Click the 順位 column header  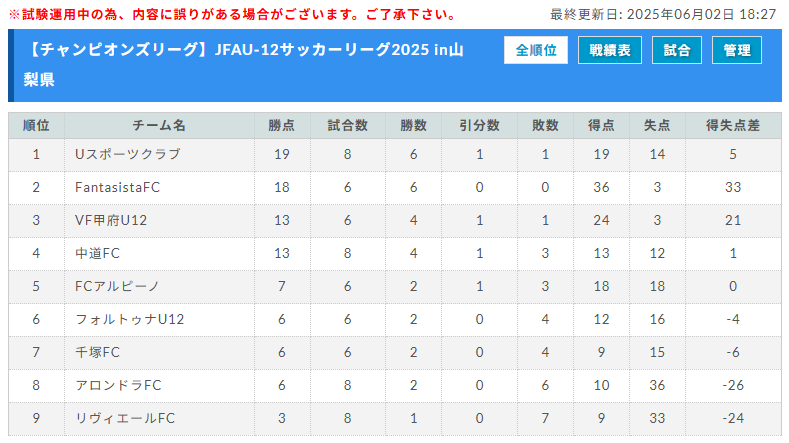point(36,126)
